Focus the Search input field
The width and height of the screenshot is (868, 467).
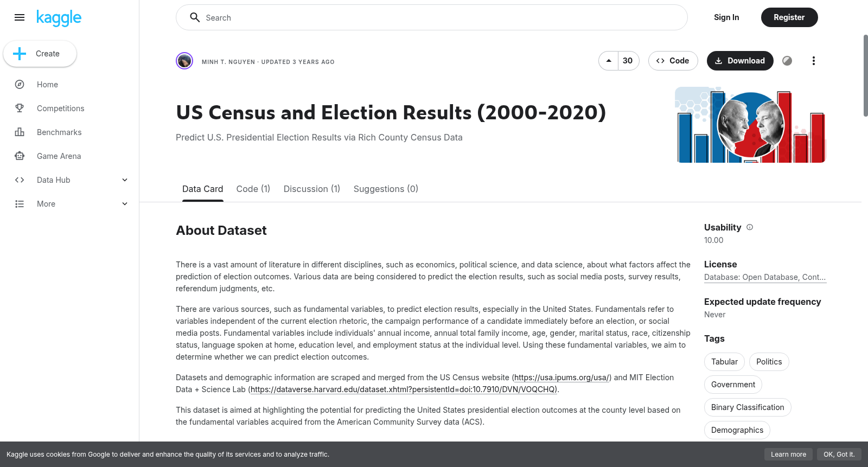pos(432,17)
